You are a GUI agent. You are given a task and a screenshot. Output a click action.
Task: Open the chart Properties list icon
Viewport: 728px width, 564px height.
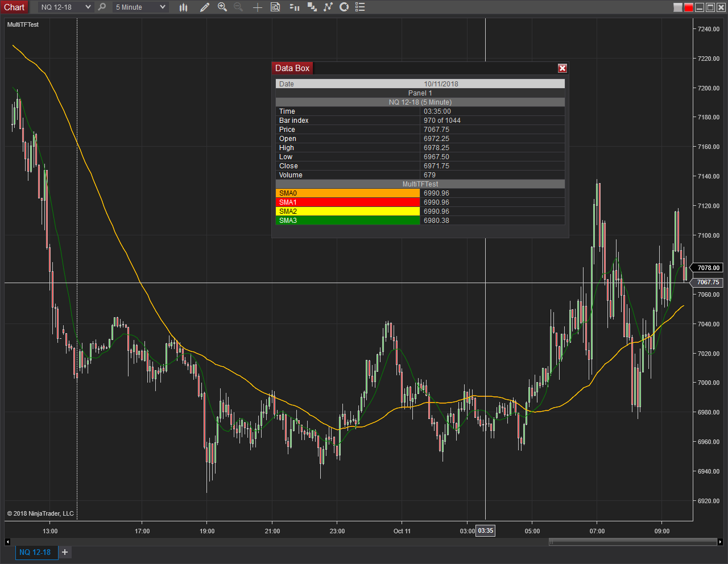pyautogui.click(x=360, y=7)
